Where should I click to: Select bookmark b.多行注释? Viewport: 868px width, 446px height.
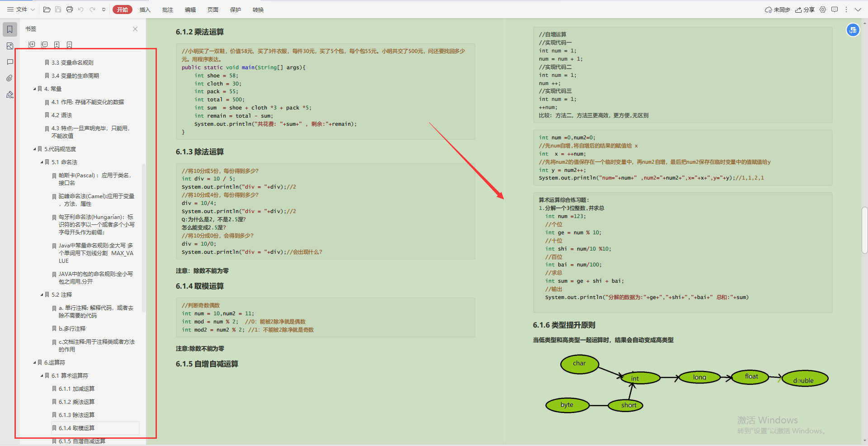tap(72, 329)
